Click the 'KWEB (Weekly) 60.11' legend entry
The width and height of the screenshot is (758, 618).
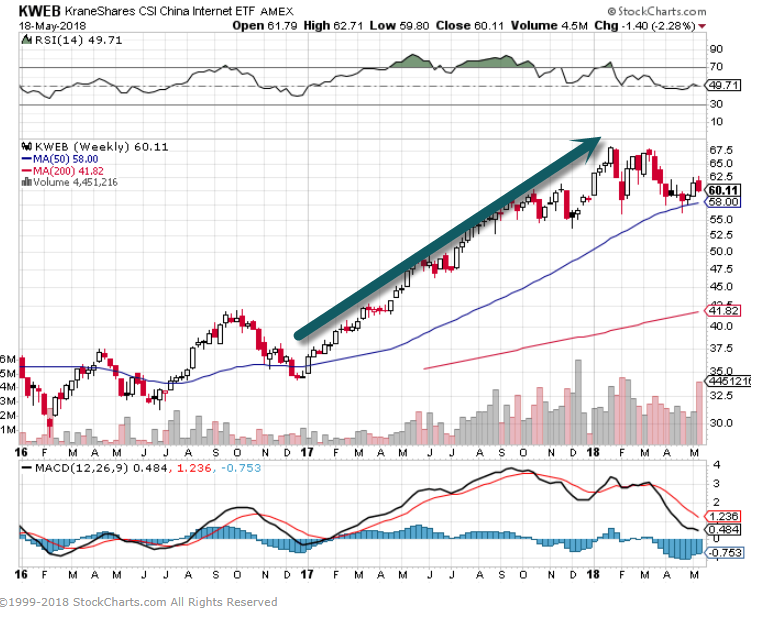tap(102, 147)
